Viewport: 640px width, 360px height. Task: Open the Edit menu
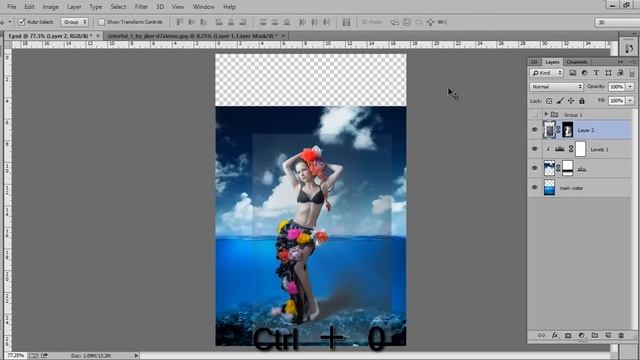(29, 7)
